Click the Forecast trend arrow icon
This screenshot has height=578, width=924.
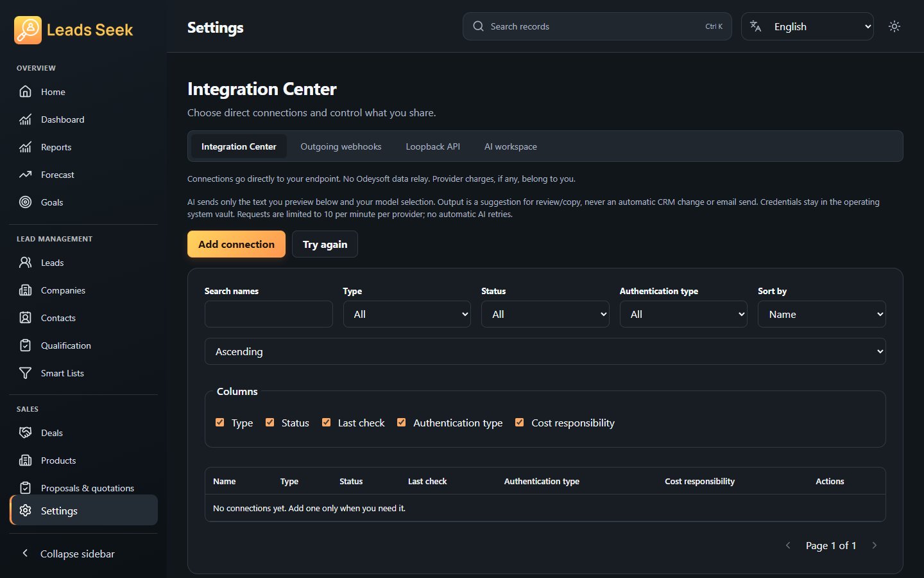26,175
